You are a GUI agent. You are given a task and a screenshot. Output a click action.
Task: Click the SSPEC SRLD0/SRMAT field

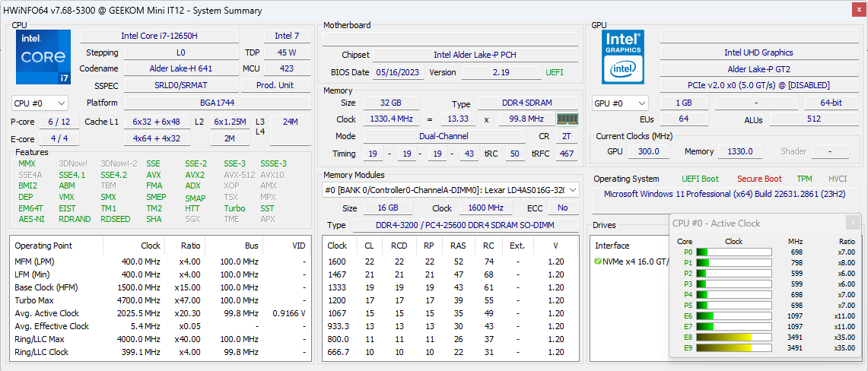click(181, 85)
